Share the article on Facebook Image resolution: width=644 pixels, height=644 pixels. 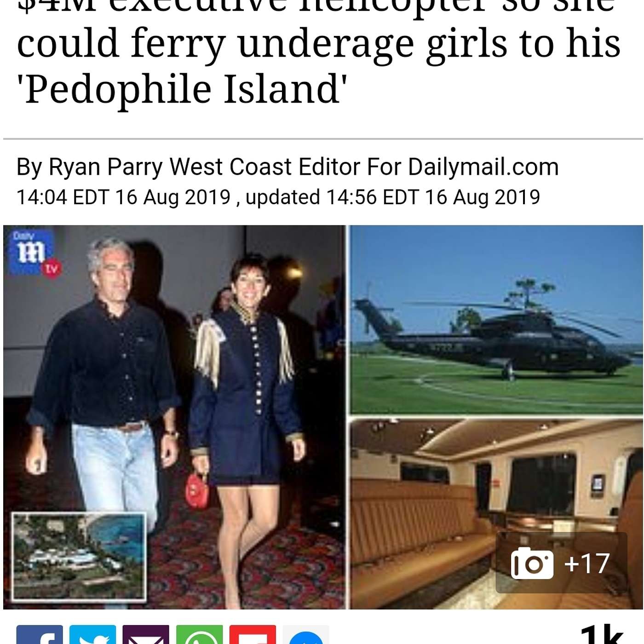pyautogui.click(x=40, y=635)
